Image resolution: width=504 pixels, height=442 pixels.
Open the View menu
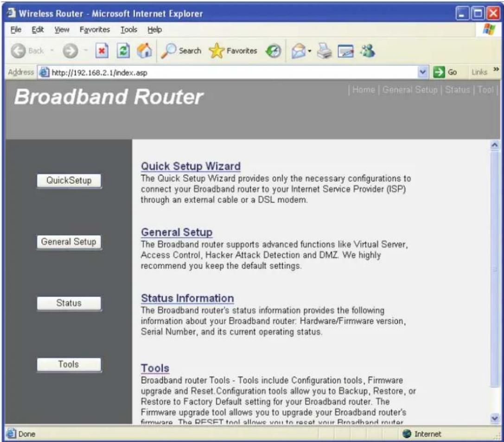click(x=62, y=30)
